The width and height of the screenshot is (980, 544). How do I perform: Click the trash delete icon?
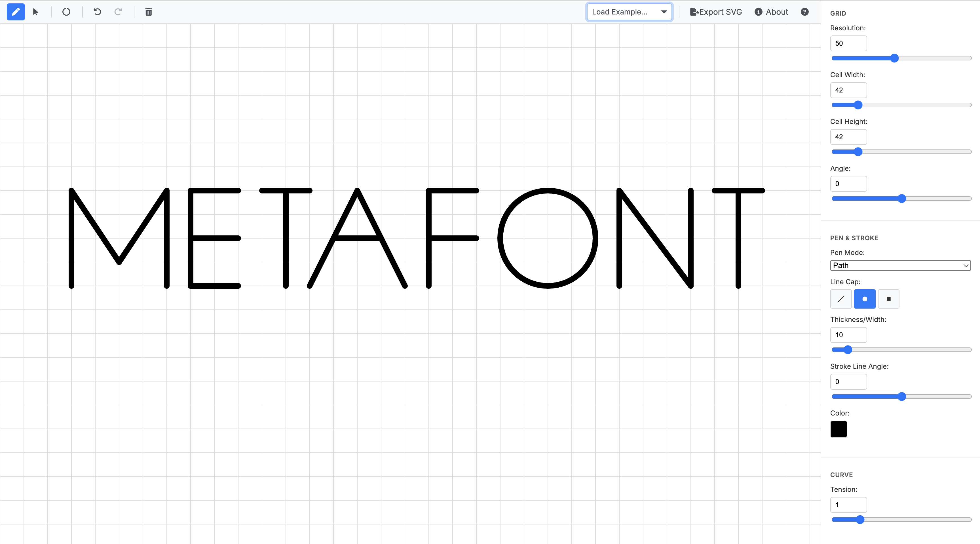(x=148, y=12)
